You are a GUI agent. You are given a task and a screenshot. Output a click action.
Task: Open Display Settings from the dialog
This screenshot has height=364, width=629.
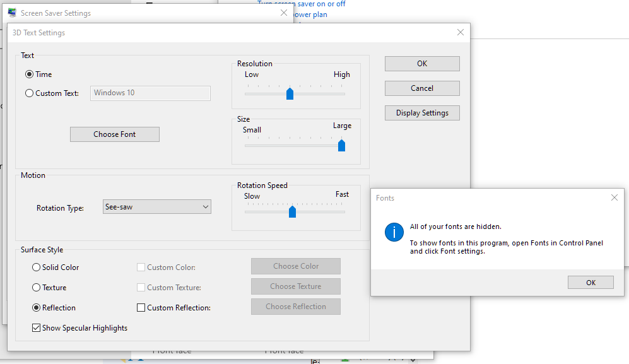click(x=422, y=113)
